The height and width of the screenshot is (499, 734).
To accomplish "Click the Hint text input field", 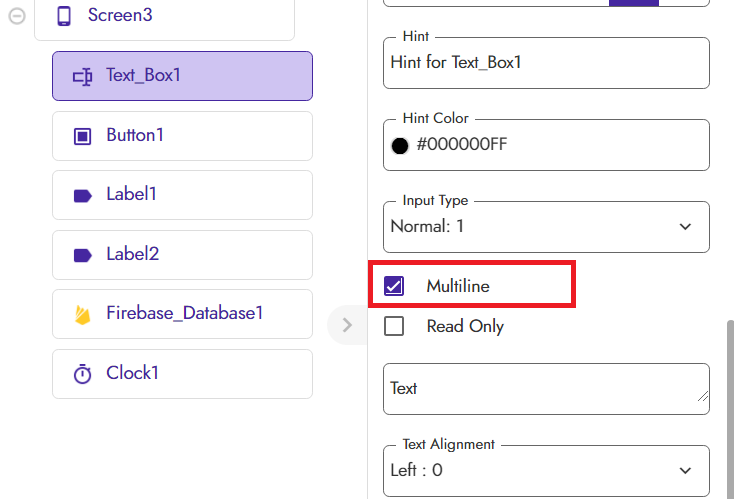I will tap(546, 63).
